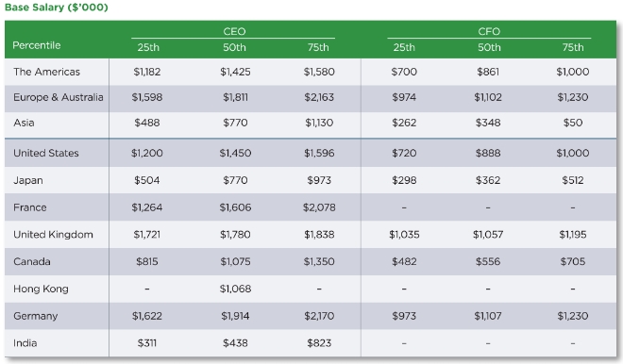Click the Base Salary ($'000) title
The image size is (623, 364).
click(x=57, y=8)
